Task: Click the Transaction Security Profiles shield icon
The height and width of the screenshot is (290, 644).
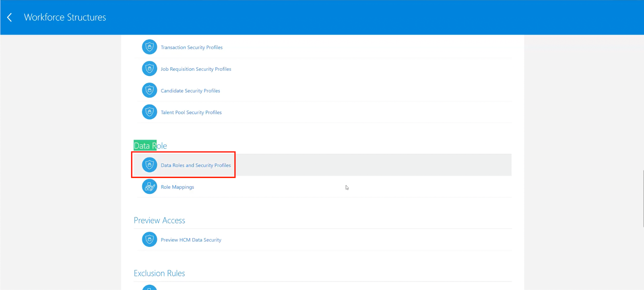Action: [x=149, y=47]
